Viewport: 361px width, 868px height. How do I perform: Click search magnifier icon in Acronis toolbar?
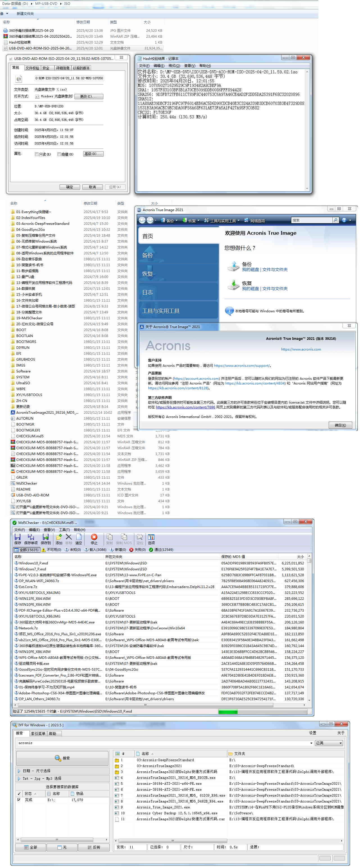coord(335,220)
